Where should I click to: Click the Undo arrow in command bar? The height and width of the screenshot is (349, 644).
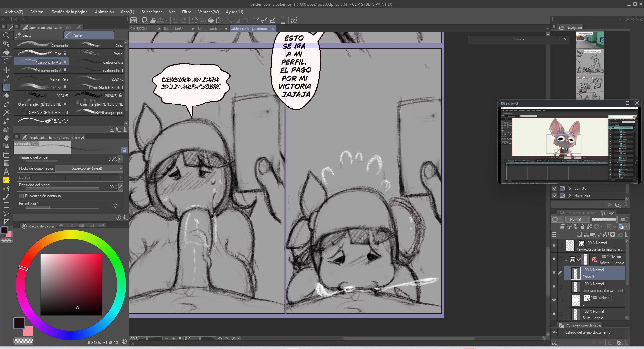coord(175,20)
